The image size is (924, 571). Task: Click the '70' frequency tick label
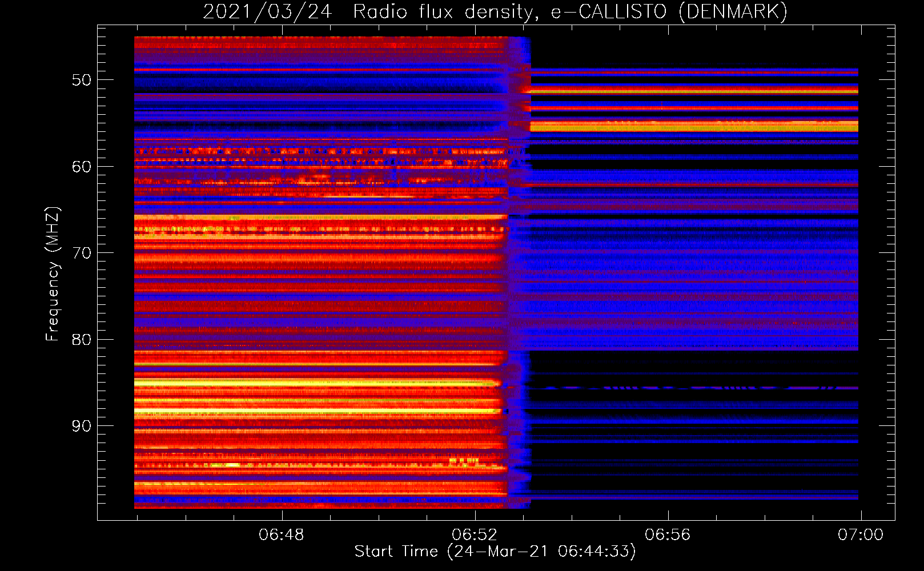click(x=82, y=253)
